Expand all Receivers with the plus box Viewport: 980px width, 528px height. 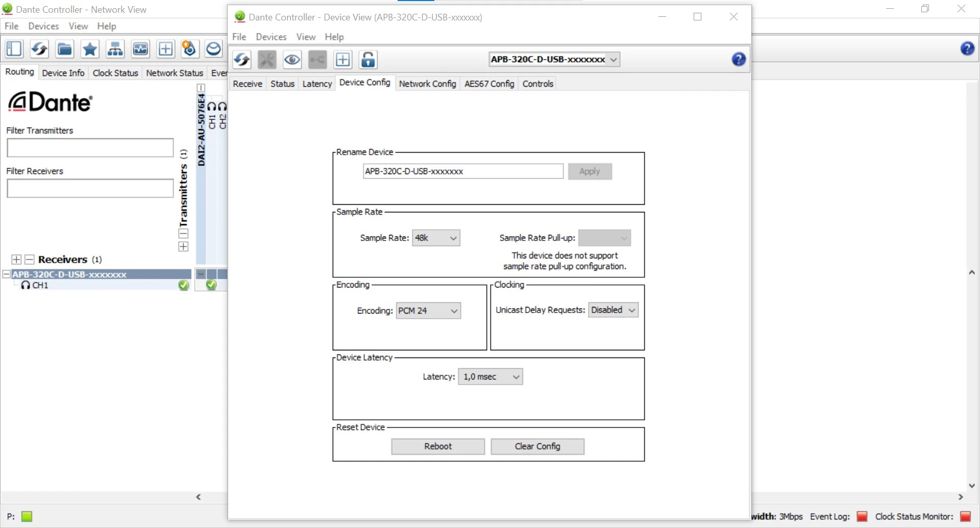click(x=16, y=259)
